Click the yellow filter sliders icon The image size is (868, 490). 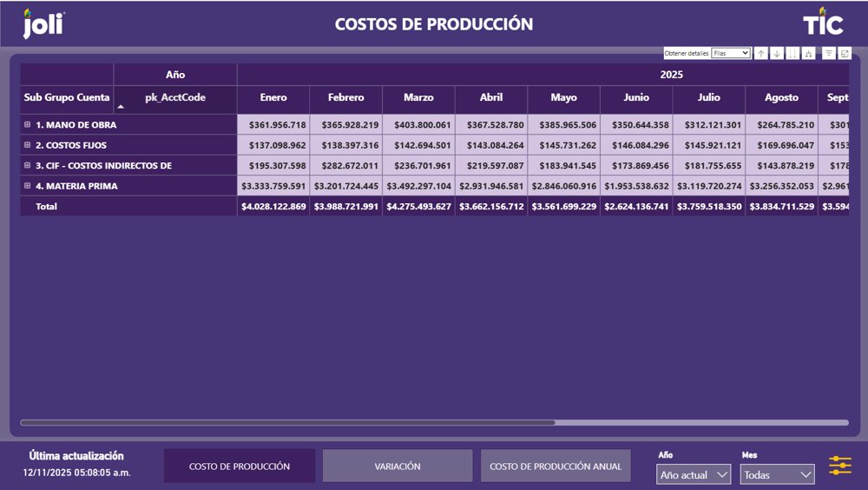pyautogui.click(x=839, y=466)
